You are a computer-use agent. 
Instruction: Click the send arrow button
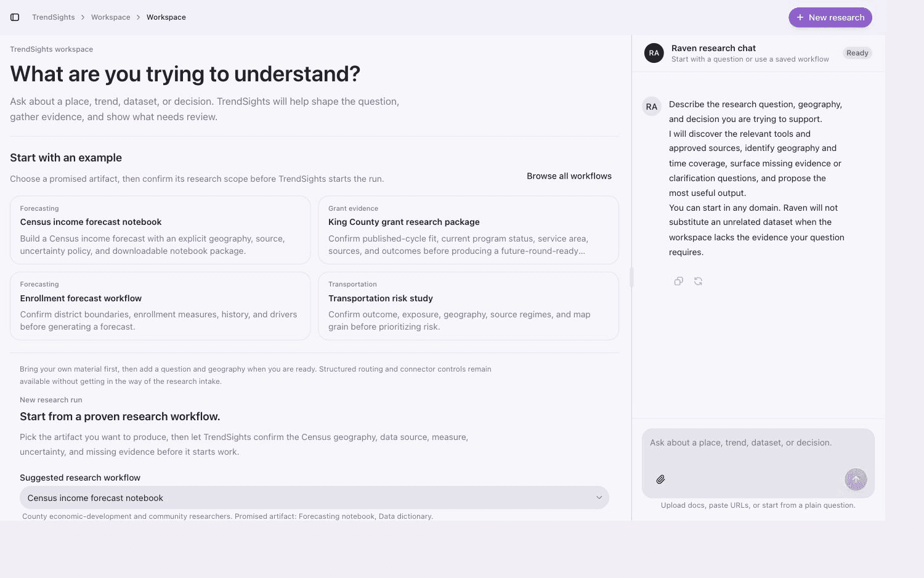[856, 479]
